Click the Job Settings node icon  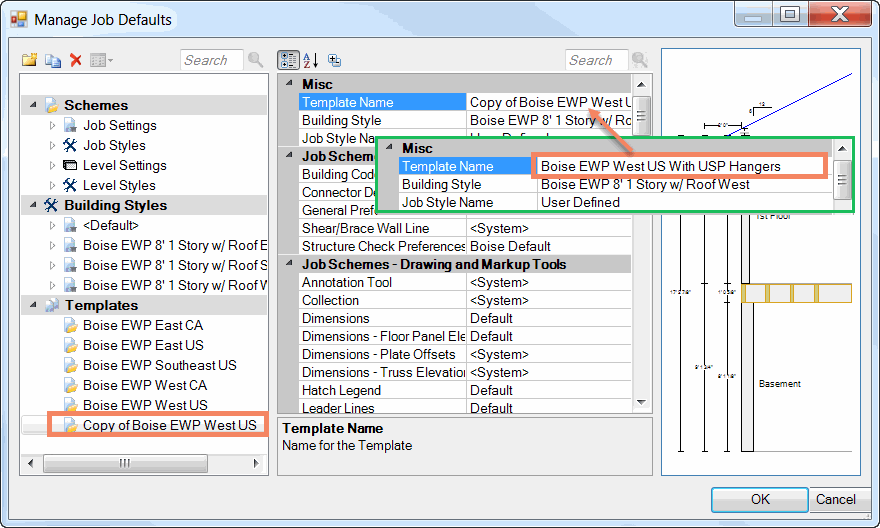click(70, 125)
